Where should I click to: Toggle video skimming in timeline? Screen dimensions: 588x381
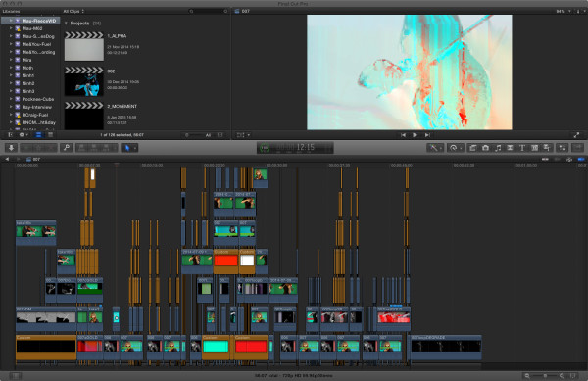coord(545,160)
